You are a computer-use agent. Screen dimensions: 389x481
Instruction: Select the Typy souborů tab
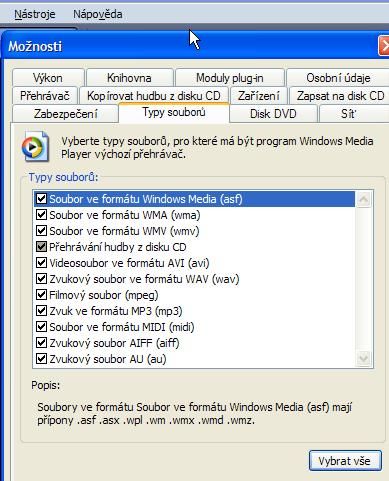click(x=174, y=112)
